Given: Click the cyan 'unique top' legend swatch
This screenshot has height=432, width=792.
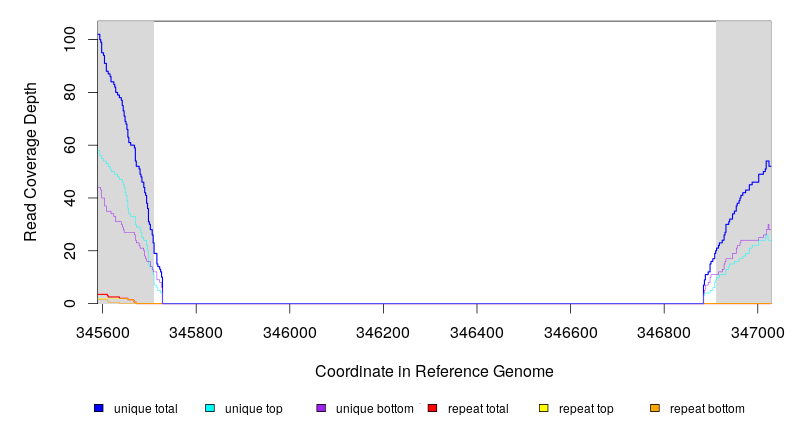Looking at the screenshot, I should (210, 408).
